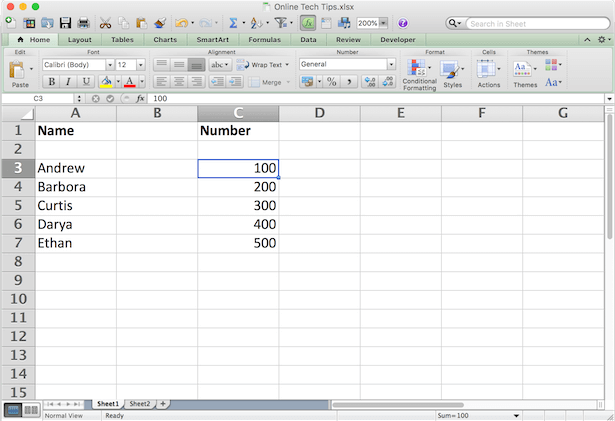Apply comma style to cell

(x=349, y=82)
